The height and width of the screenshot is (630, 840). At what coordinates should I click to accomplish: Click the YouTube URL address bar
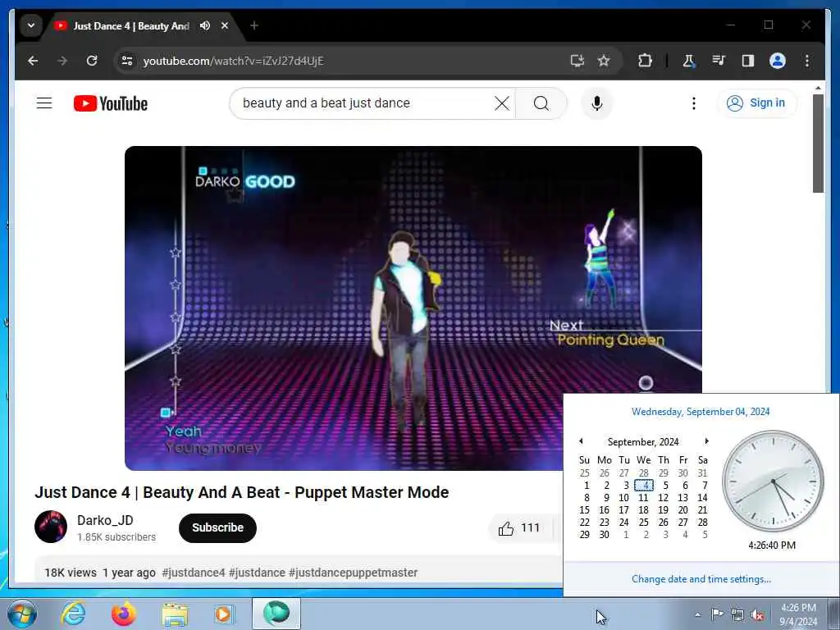pos(343,61)
